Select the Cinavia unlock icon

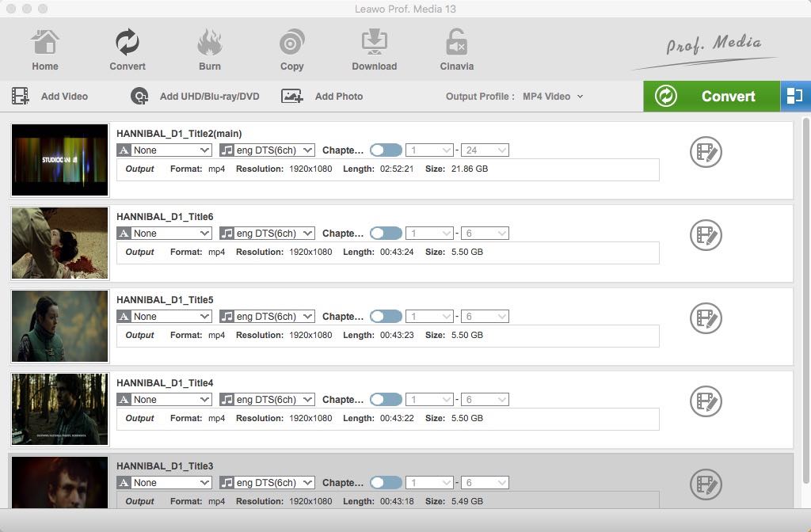pos(456,42)
